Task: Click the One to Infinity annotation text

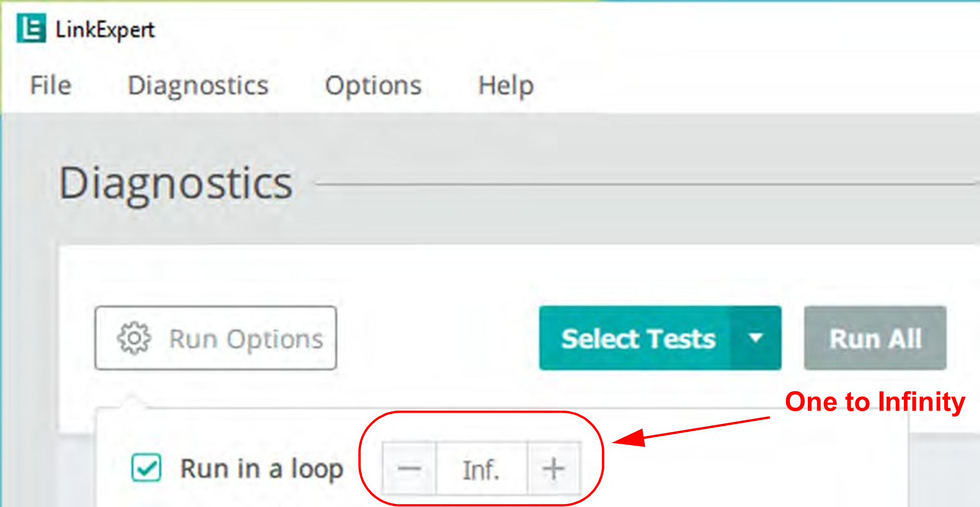Action: pos(875,402)
